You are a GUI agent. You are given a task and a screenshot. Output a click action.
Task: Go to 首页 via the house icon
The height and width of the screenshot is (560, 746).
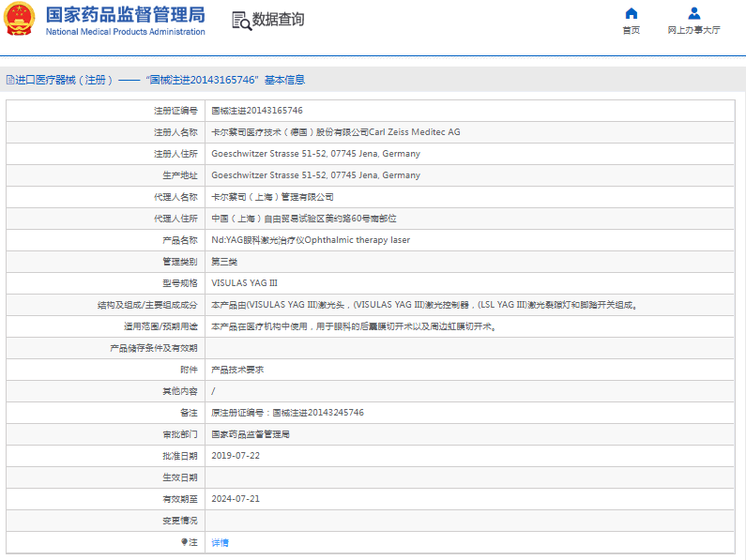coord(631,13)
